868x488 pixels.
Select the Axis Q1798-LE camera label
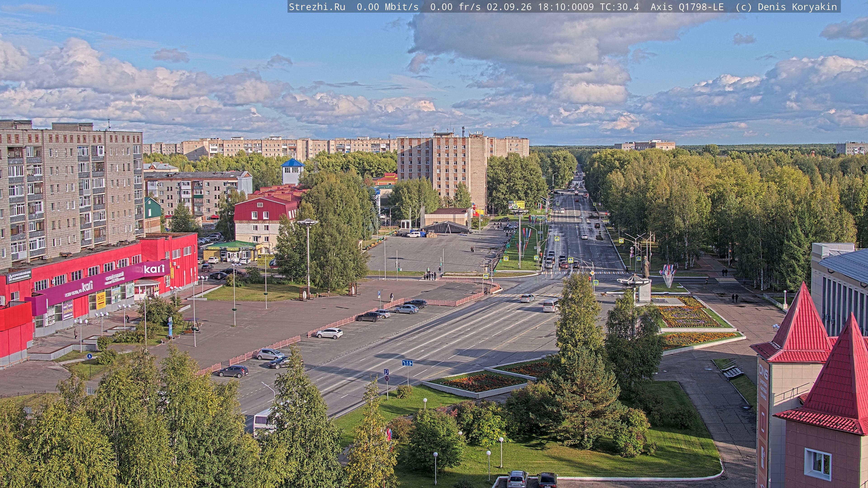(x=687, y=7)
